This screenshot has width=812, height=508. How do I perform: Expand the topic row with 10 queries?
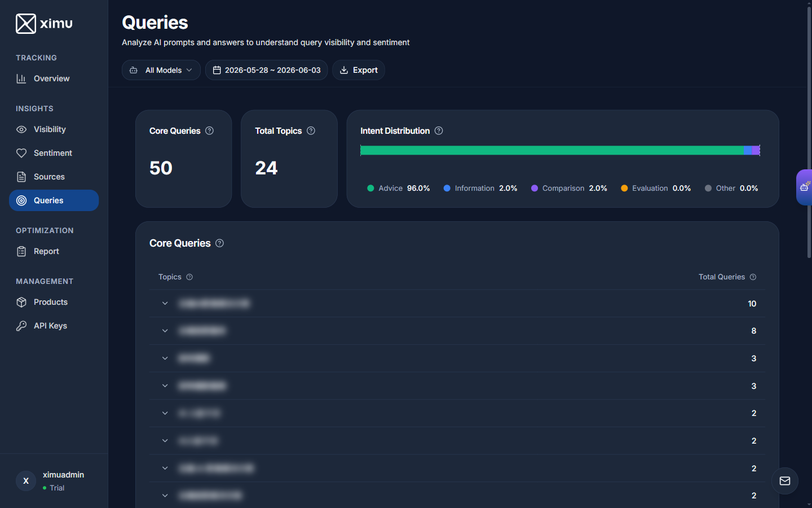(x=165, y=303)
